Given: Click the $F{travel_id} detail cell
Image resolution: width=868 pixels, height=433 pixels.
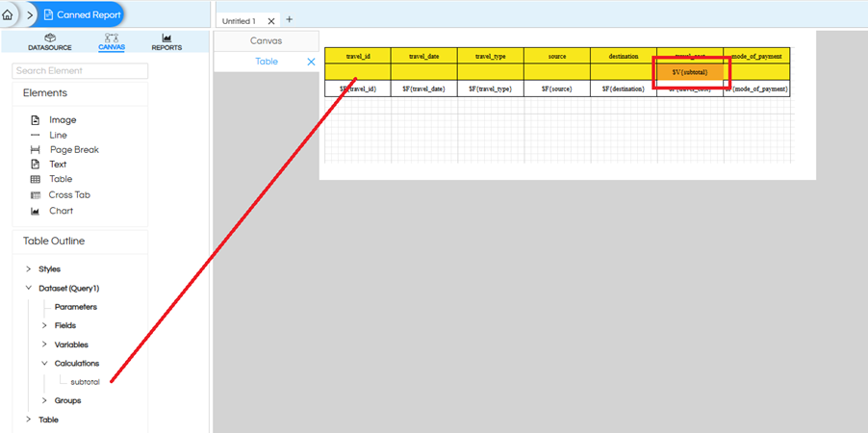Looking at the screenshot, I should click(358, 89).
